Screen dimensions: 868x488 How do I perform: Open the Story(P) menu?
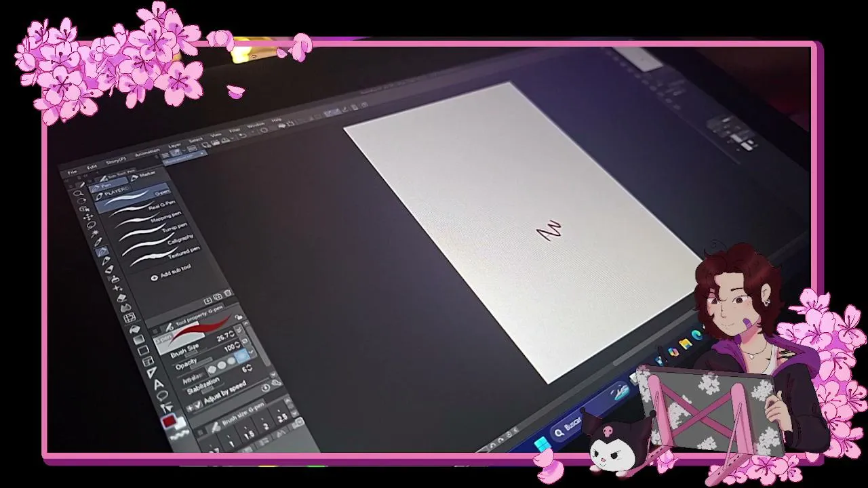click(116, 160)
